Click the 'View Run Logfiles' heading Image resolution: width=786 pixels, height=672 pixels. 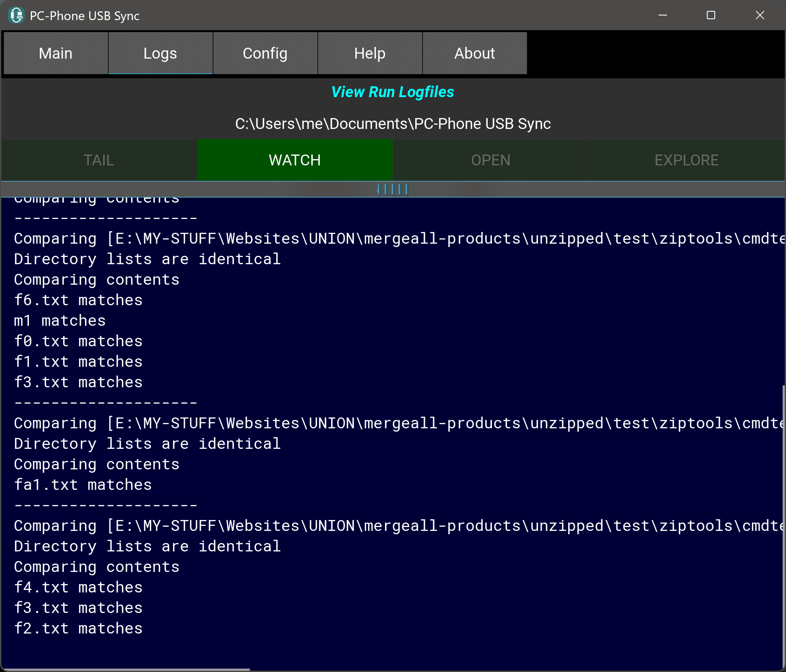coord(393,92)
